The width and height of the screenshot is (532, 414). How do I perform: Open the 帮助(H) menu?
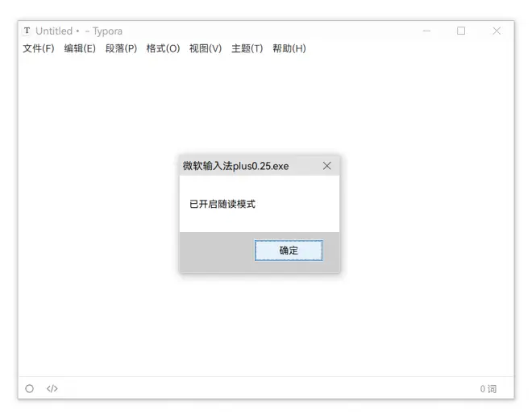pyautogui.click(x=289, y=48)
